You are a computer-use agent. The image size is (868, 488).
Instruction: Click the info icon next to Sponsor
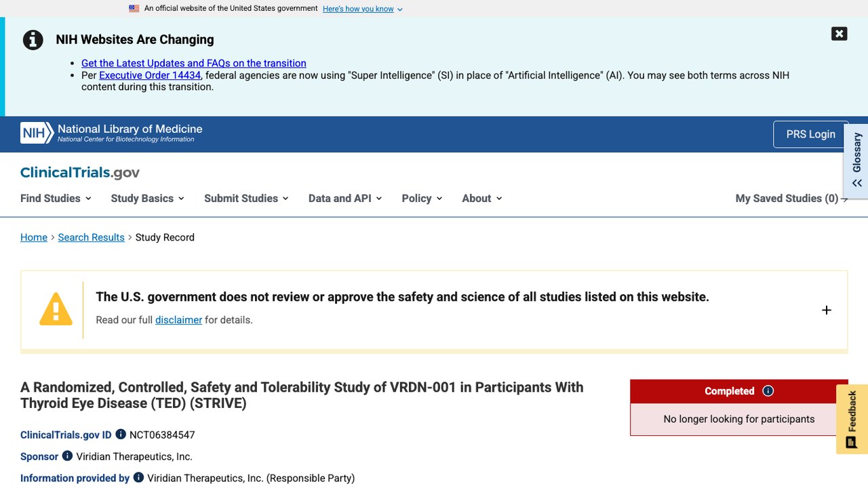[67, 456]
